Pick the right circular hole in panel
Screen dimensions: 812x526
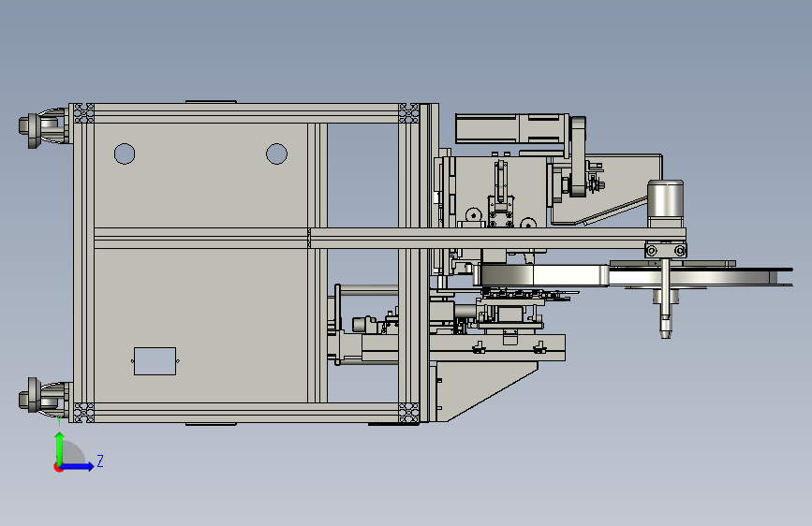point(276,153)
